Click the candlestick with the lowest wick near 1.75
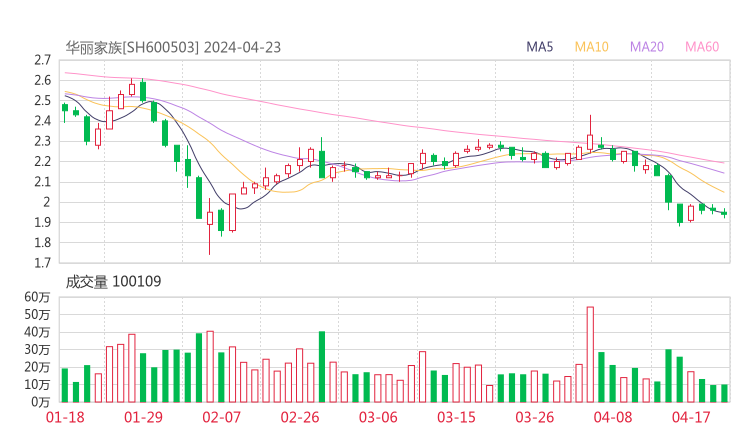The height and width of the screenshot is (440, 740). click(x=210, y=227)
